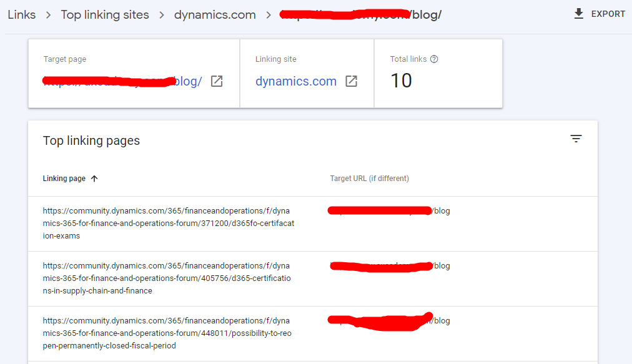Viewport: 632px width, 364px height.
Task: Click the Total links label
Action: [x=408, y=59]
